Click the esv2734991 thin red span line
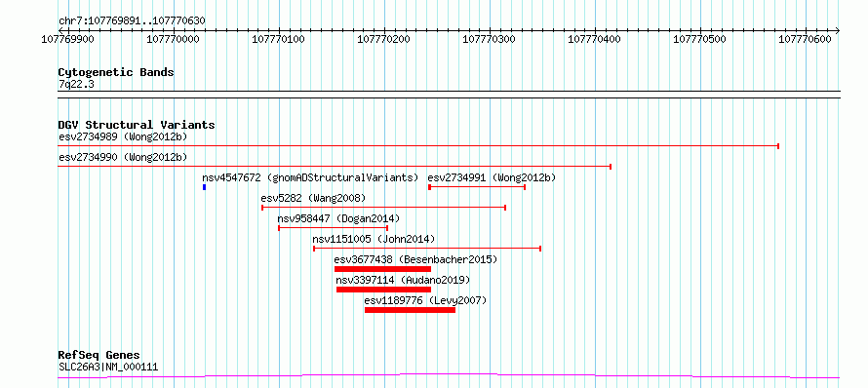 (x=477, y=187)
